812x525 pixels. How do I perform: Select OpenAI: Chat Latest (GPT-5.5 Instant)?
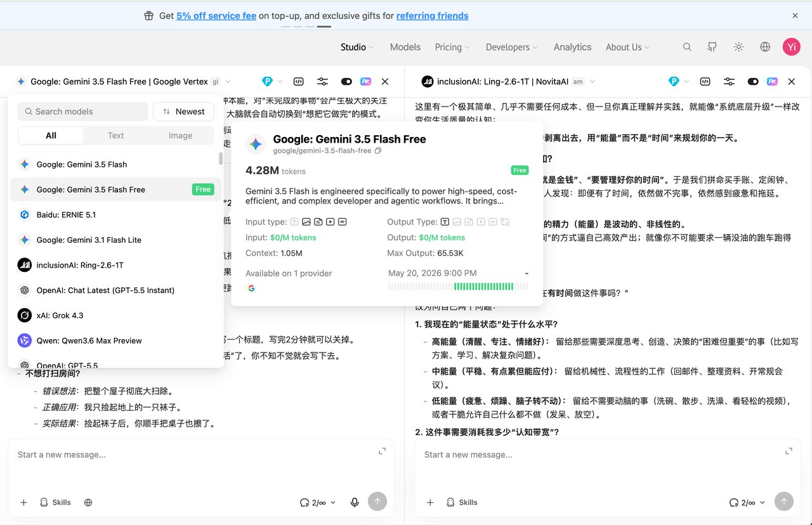click(115, 290)
